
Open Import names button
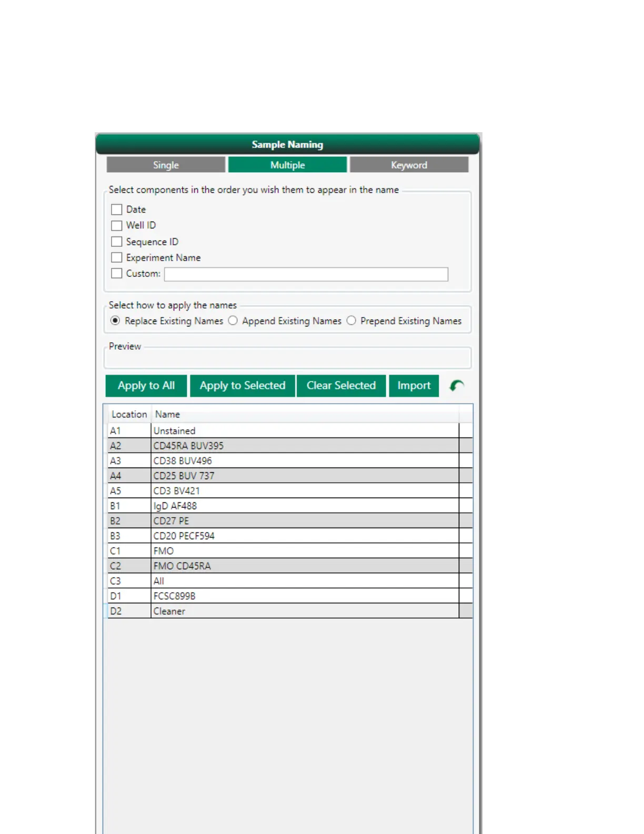pyautogui.click(x=414, y=385)
